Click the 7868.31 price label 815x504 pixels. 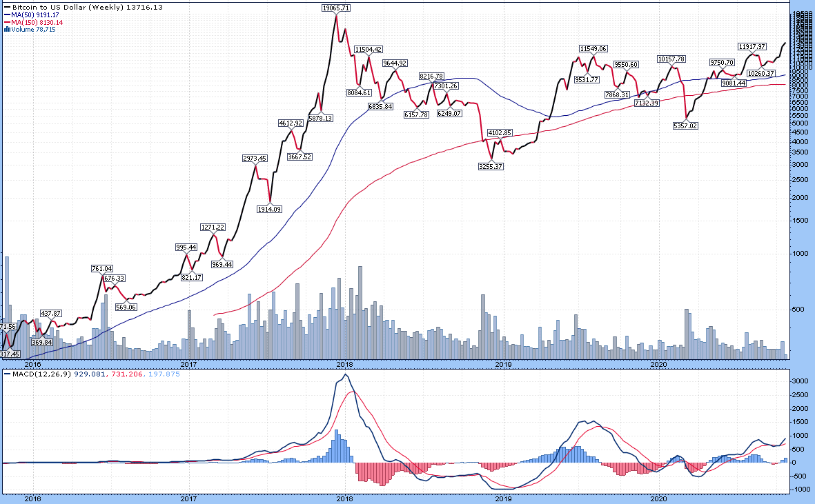point(617,94)
